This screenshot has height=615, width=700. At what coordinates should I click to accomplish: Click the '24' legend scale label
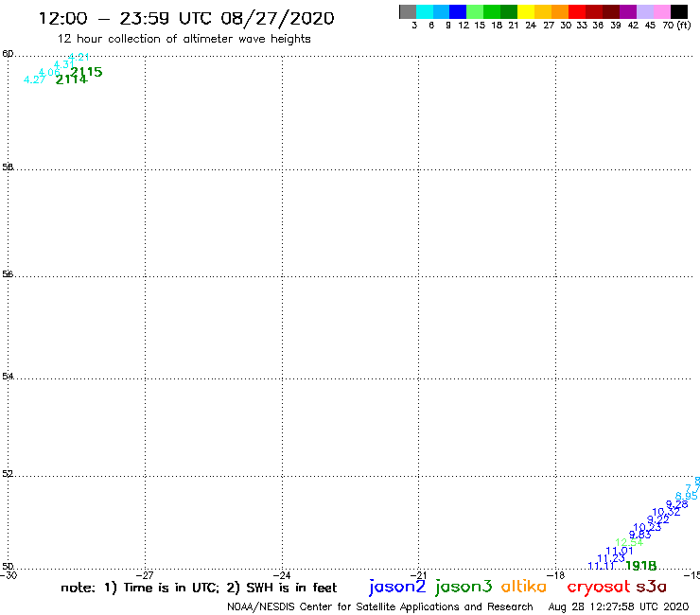531,26
